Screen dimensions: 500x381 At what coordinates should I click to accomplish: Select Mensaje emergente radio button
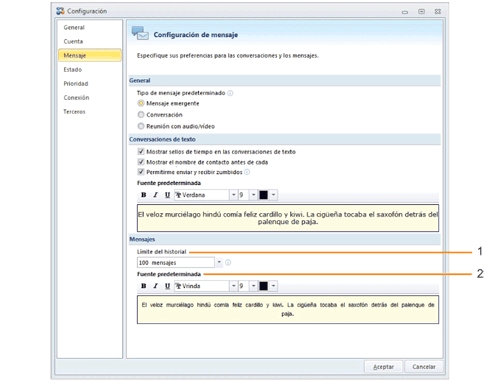coord(141,103)
